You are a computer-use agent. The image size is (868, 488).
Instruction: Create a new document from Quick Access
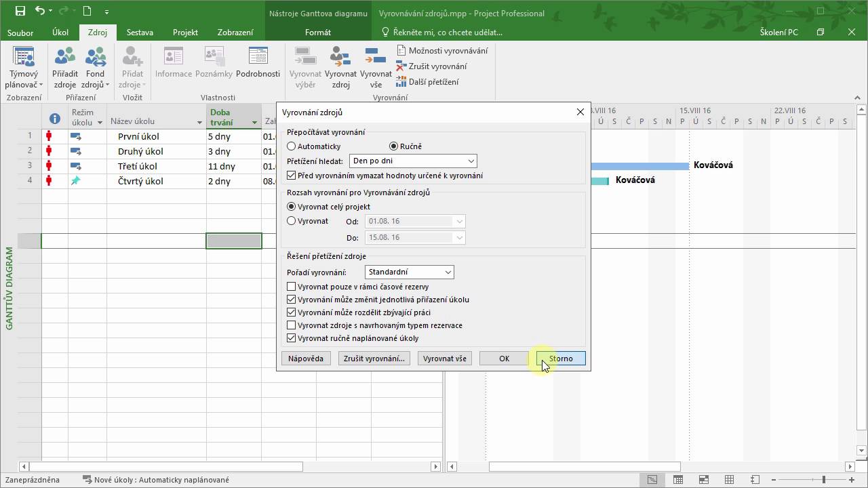click(x=87, y=11)
